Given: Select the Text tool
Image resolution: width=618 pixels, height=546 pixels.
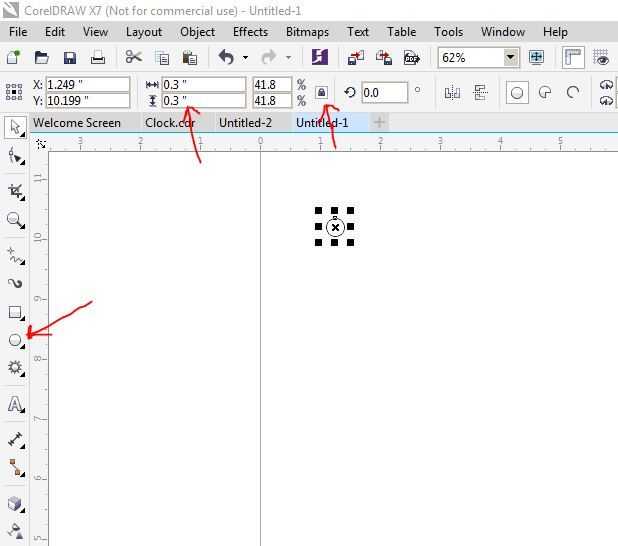Looking at the screenshot, I should (15, 404).
